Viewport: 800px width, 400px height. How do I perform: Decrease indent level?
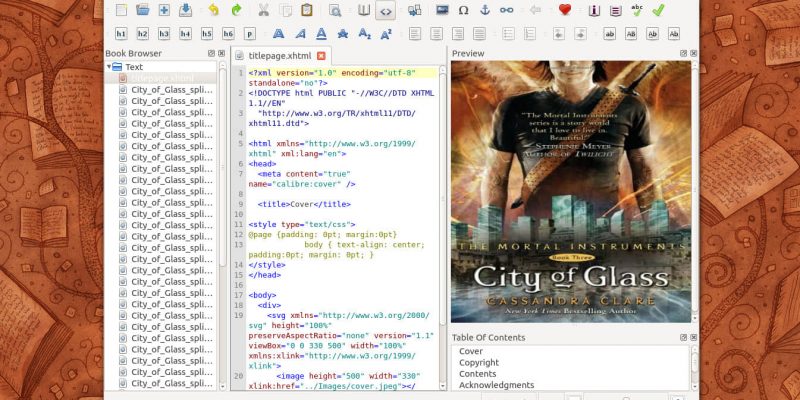click(x=559, y=34)
